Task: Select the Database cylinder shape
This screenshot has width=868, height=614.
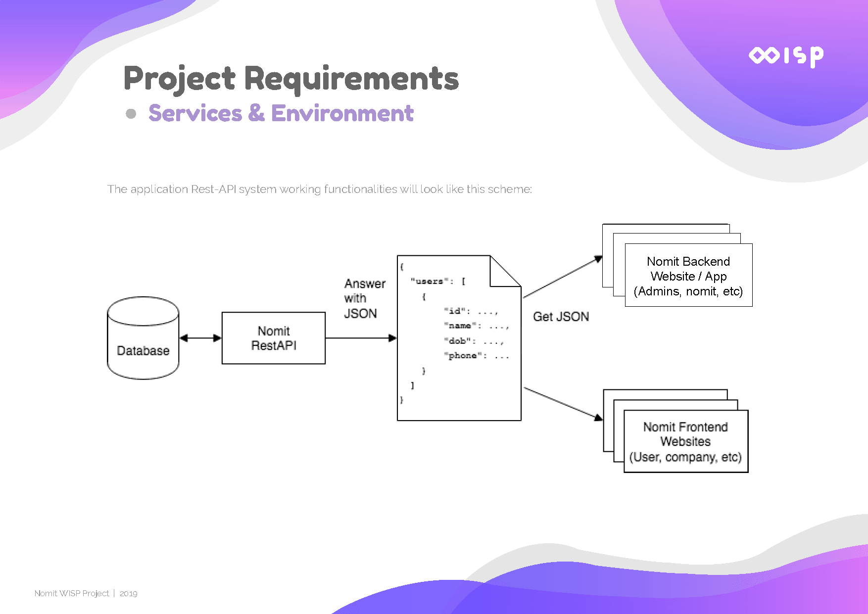Action: click(x=143, y=338)
